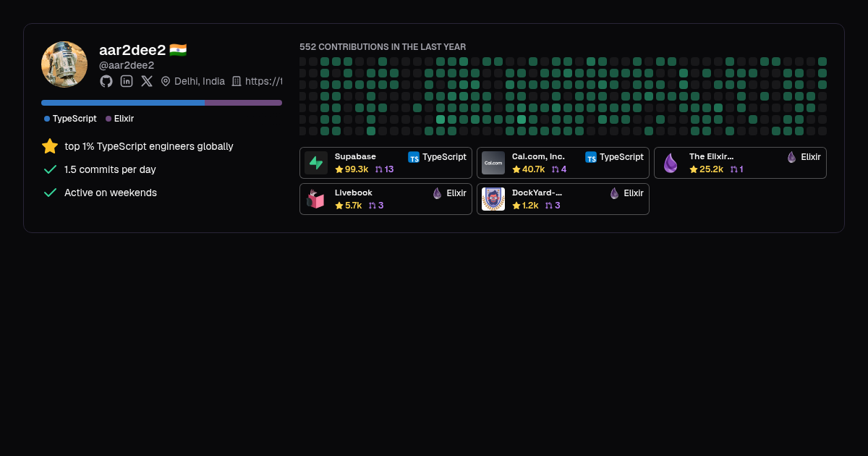
Task: Click the 1.2k star count on DockYard card
Action: [530, 206]
